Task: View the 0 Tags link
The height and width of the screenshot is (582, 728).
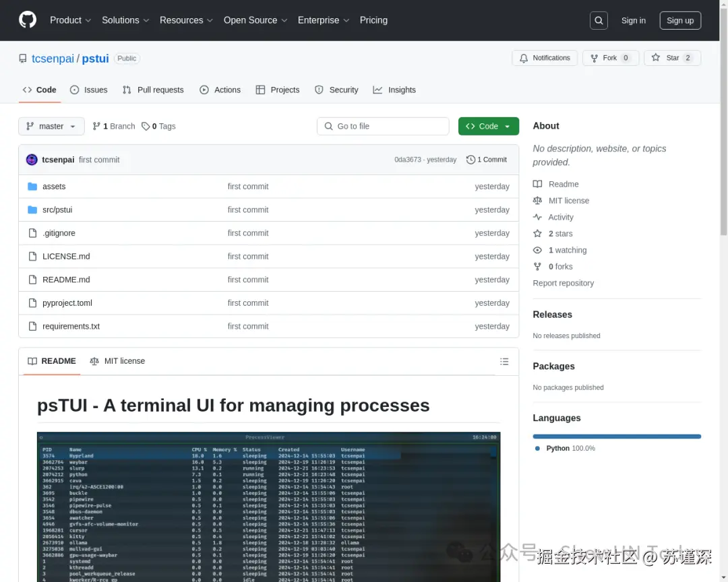Action: [x=158, y=126]
